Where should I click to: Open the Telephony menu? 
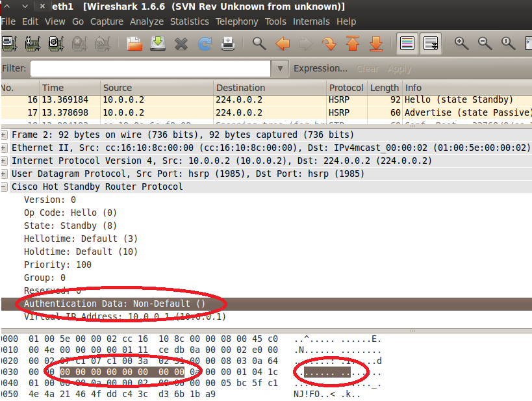[x=237, y=21]
